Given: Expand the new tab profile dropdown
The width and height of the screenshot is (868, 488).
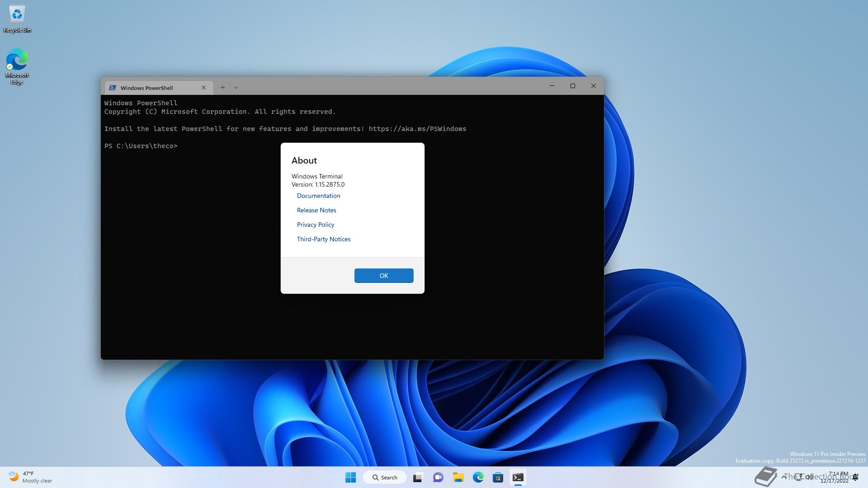Looking at the screenshot, I should pos(236,88).
